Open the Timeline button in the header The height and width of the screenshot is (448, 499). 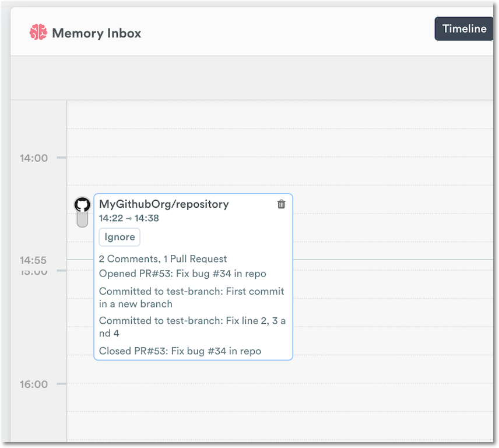(x=464, y=28)
